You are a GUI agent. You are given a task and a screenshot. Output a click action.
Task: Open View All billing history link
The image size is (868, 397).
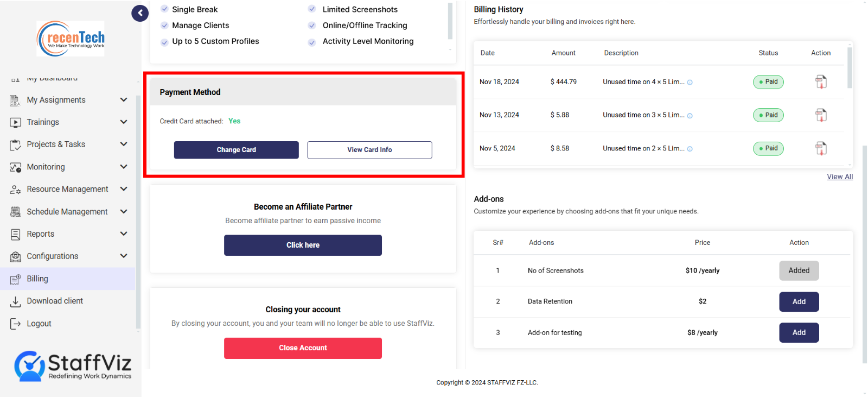840,177
